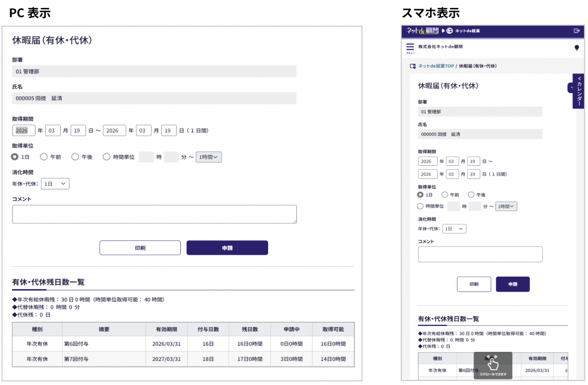Select the 1日 radio in PC view
Viewport: 588px width, 385px height.
(x=16, y=157)
